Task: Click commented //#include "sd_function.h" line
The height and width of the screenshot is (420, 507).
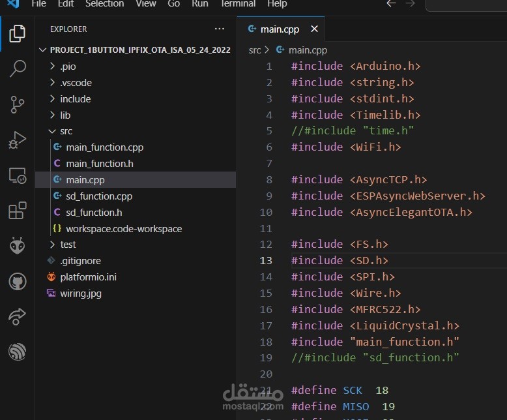Action: pyautogui.click(x=375, y=357)
